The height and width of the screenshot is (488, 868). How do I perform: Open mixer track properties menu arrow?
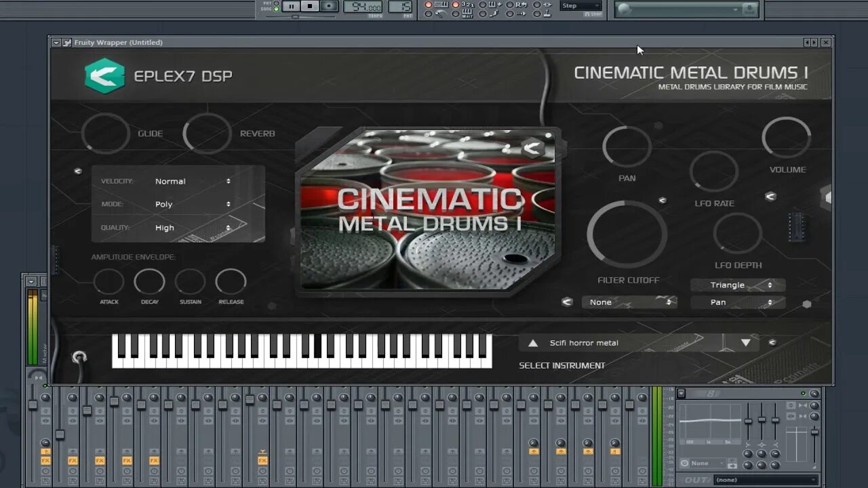pos(682,393)
